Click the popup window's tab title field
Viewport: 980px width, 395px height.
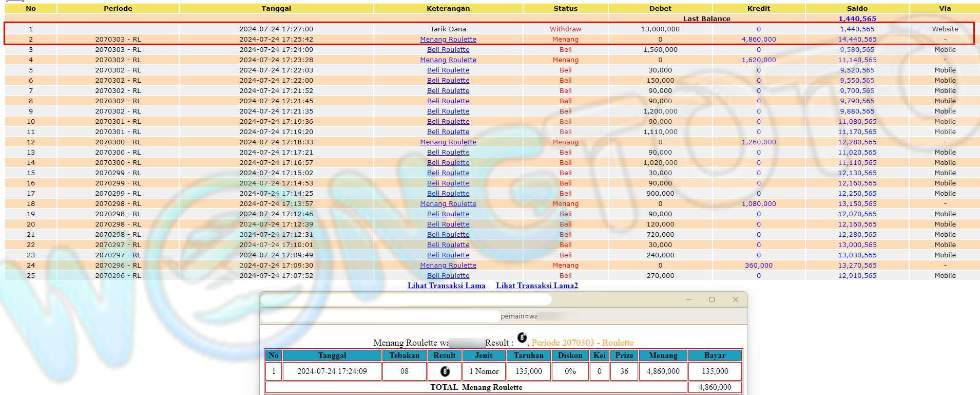[x=406, y=299]
